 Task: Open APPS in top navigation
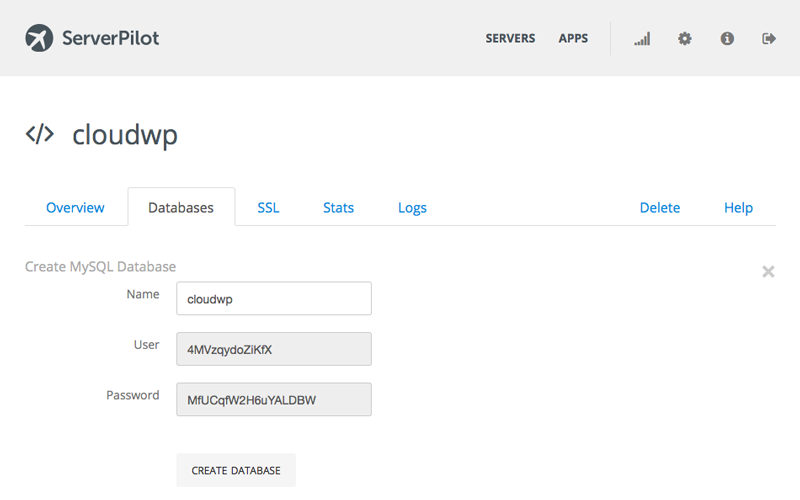tap(573, 39)
